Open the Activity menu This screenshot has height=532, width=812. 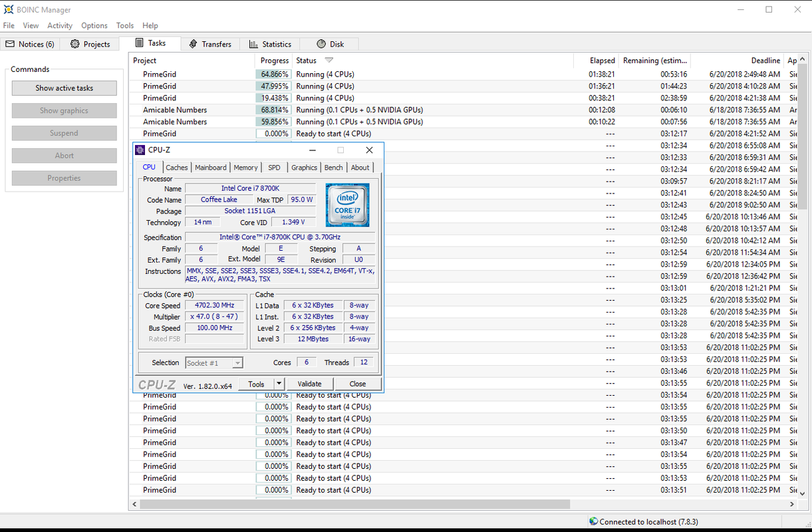(x=60, y=25)
